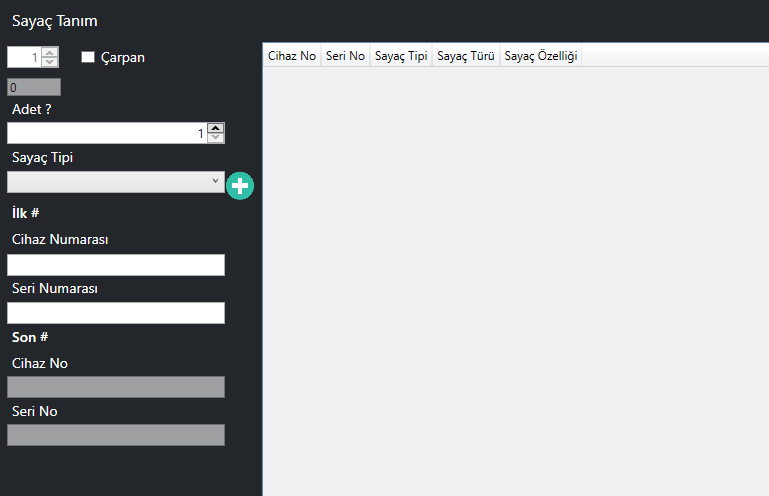
Task: Click the Cihaz Numarası input field
Action: (115, 265)
